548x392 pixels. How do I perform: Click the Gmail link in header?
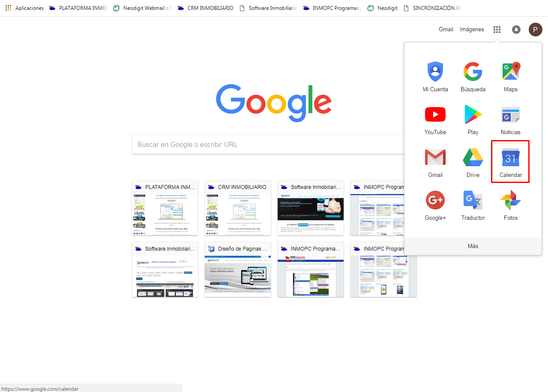pos(446,30)
